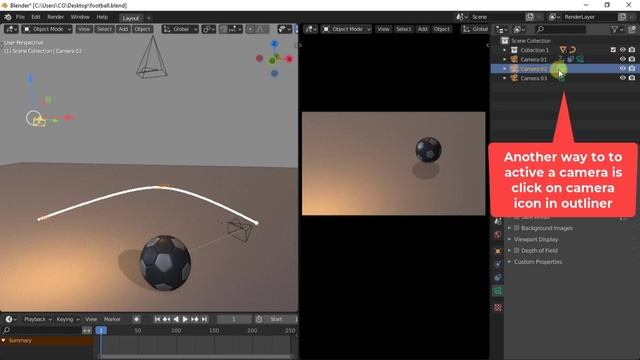Image resolution: width=640 pixels, height=360 pixels.
Task: Expand Background Images panel
Action: (509, 228)
